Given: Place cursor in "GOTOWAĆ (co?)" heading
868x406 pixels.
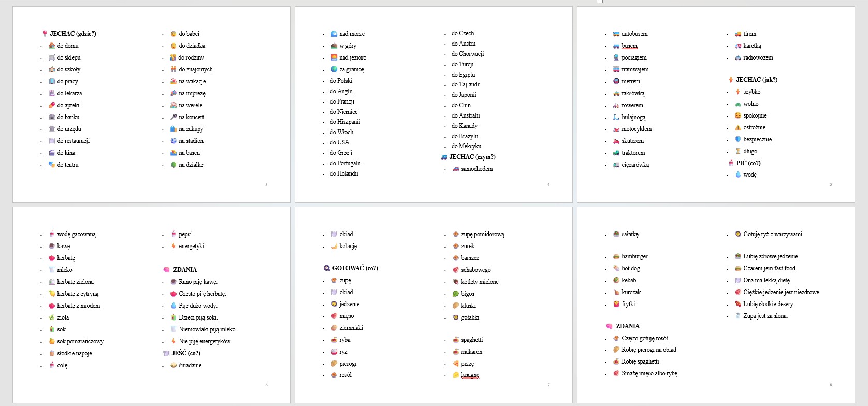Looking at the screenshot, I should 355,268.
